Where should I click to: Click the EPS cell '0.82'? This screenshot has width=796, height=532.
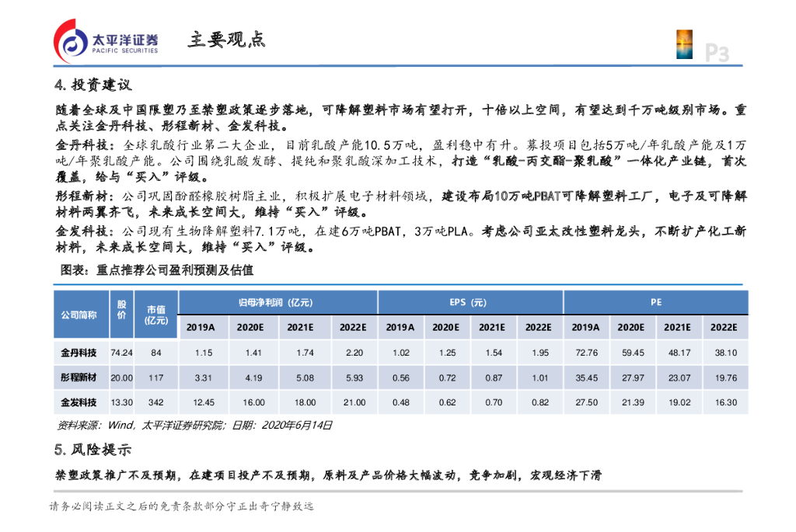click(x=540, y=402)
